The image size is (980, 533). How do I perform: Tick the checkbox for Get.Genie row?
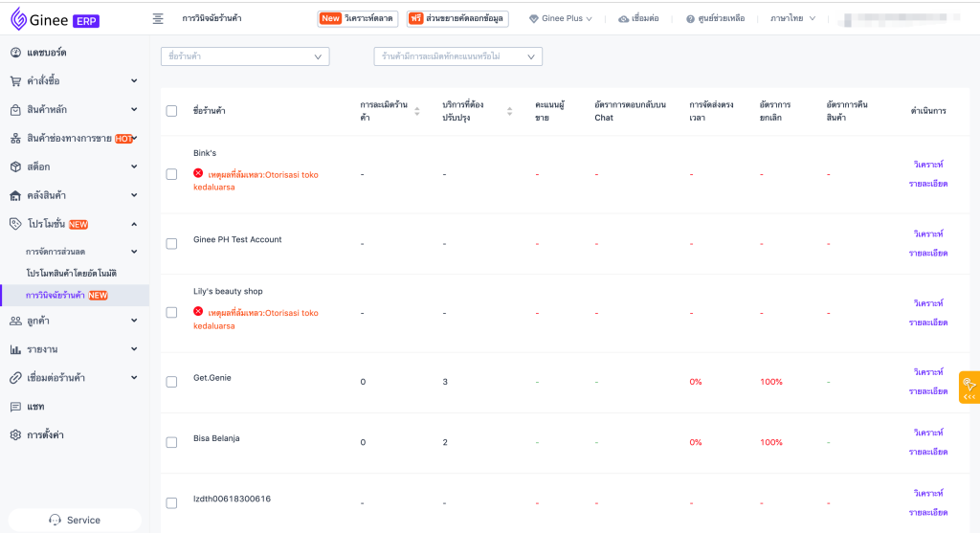[x=172, y=382]
